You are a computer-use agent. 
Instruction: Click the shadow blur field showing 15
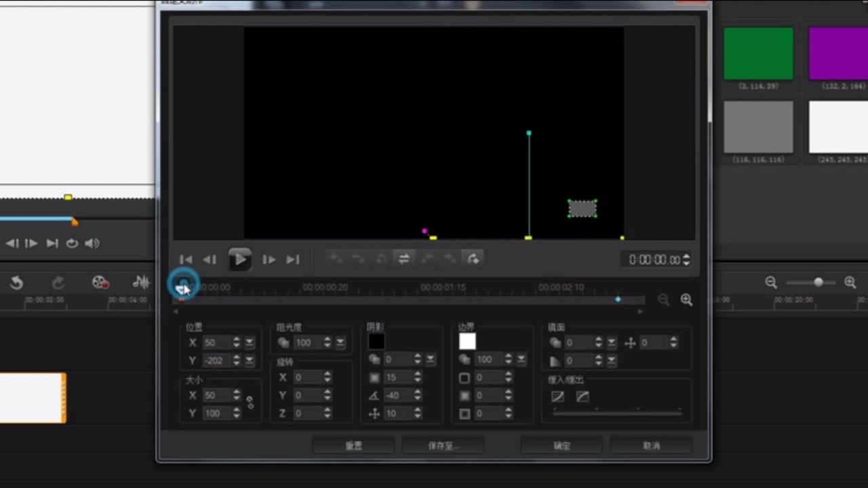point(397,378)
